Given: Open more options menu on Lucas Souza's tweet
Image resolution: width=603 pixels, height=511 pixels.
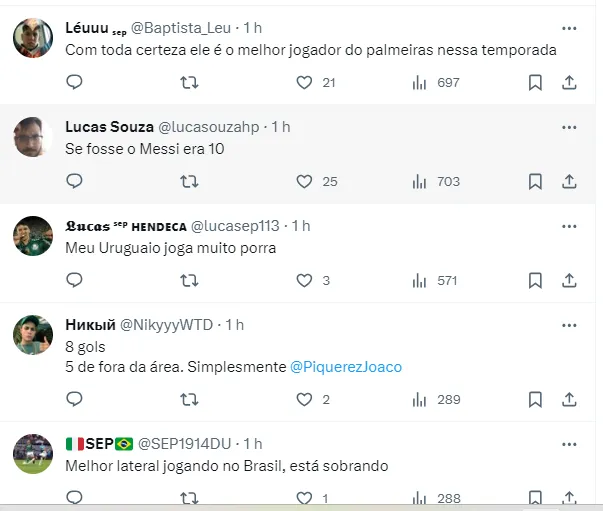Looking at the screenshot, I should (x=569, y=127).
